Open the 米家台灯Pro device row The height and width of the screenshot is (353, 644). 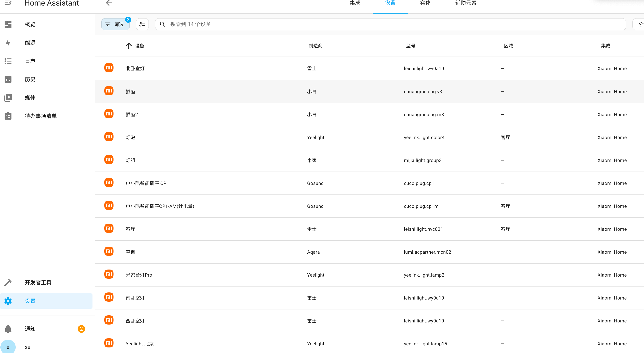point(139,275)
